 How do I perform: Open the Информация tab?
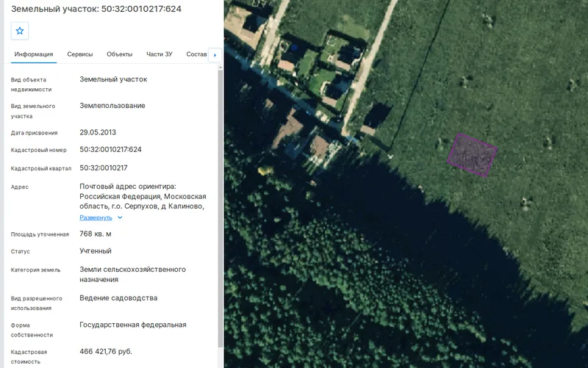point(34,54)
